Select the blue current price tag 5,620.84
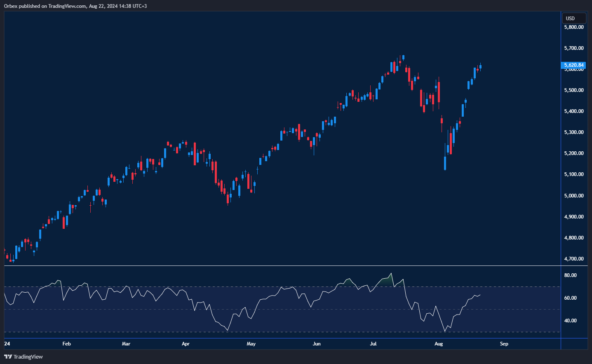The width and height of the screenshot is (592, 364). 574,65
